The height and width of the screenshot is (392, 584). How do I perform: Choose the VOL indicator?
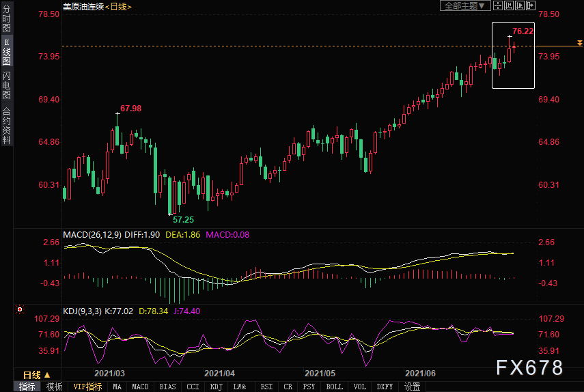point(359,387)
